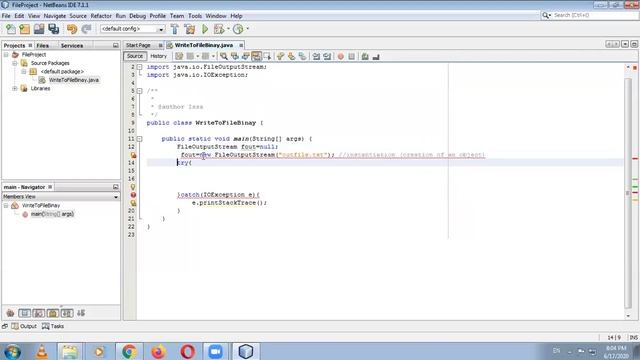Open the Refactor menu
This screenshot has width=640, height=360.
point(101,16)
